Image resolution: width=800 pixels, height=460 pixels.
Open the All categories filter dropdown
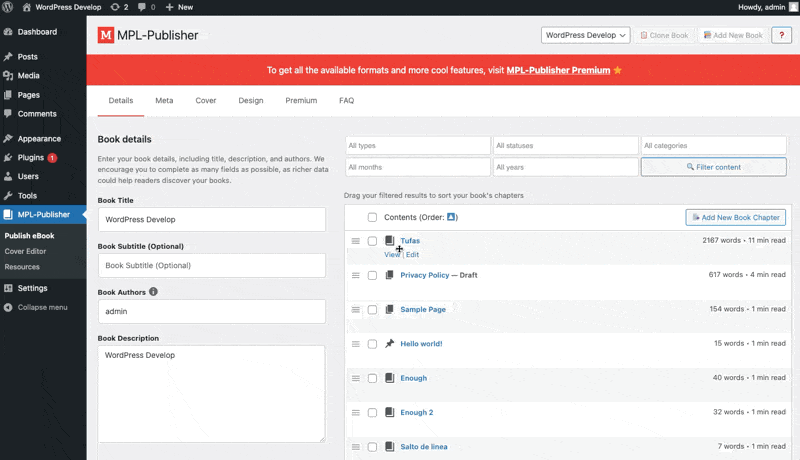[x=713, y=146]
